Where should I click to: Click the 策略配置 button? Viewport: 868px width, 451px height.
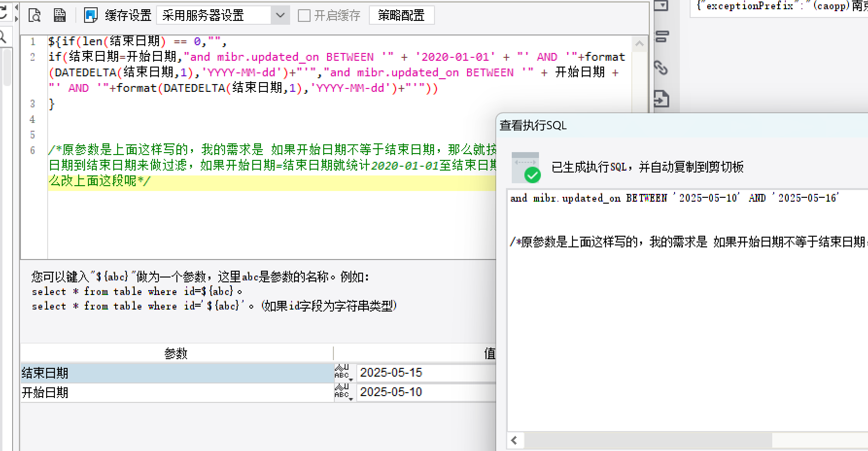tap(401, 16)
